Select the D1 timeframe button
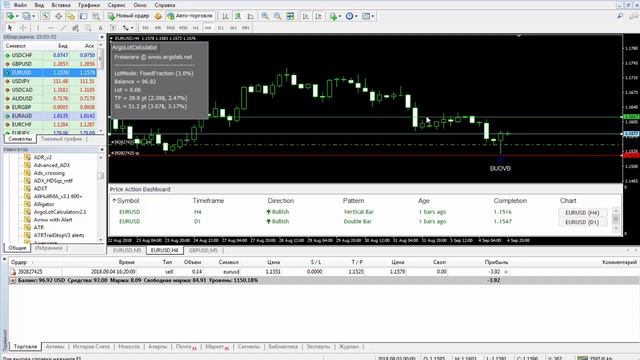Screen dimensions: 640x360 pyautogui.click(x=221, y=28)
